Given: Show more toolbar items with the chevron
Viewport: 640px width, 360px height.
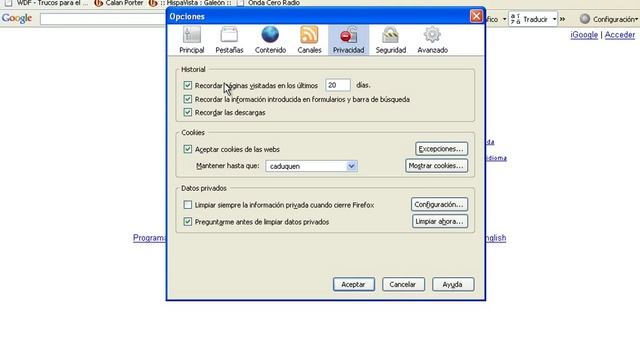Looking at the screenshot, I should point(562,19).
